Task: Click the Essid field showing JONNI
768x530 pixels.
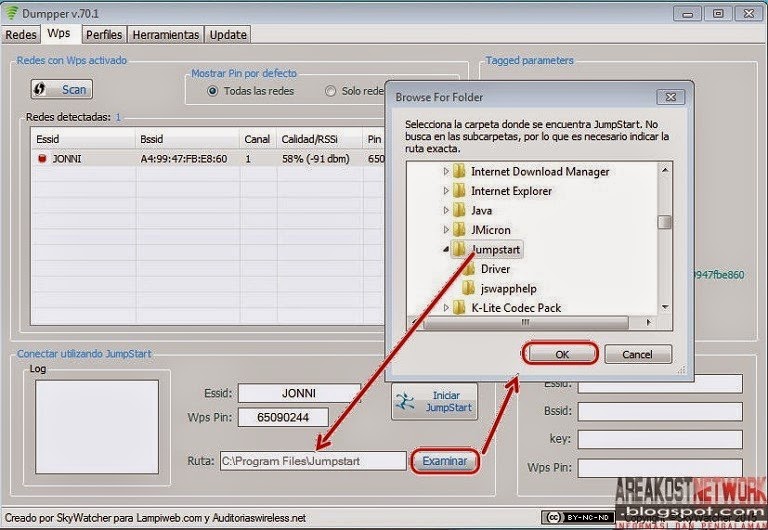Action: [299, 393]
